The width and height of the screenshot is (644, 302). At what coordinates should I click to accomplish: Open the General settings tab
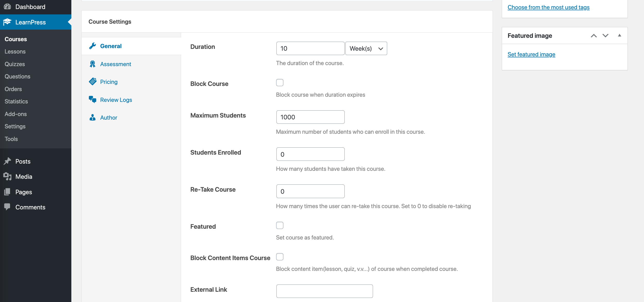[x=131, y=46]
